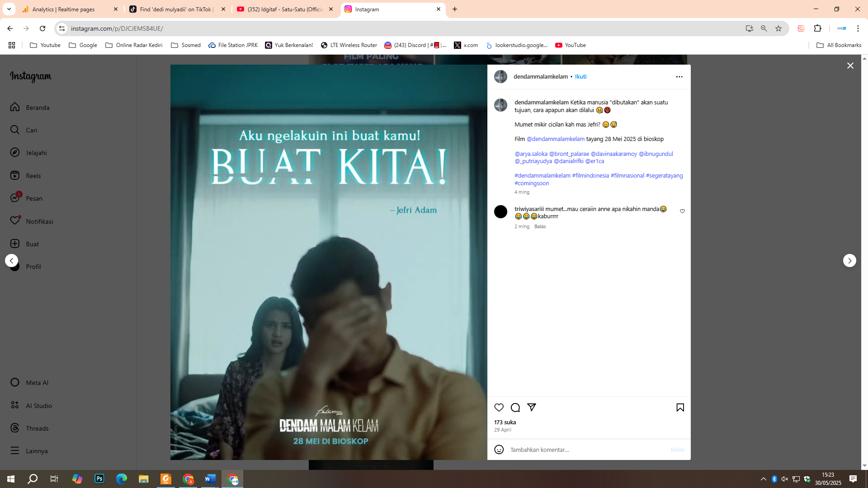Open Chrome extensions puzzle icon
Screen dimensions: 868x488
point(817,28)
